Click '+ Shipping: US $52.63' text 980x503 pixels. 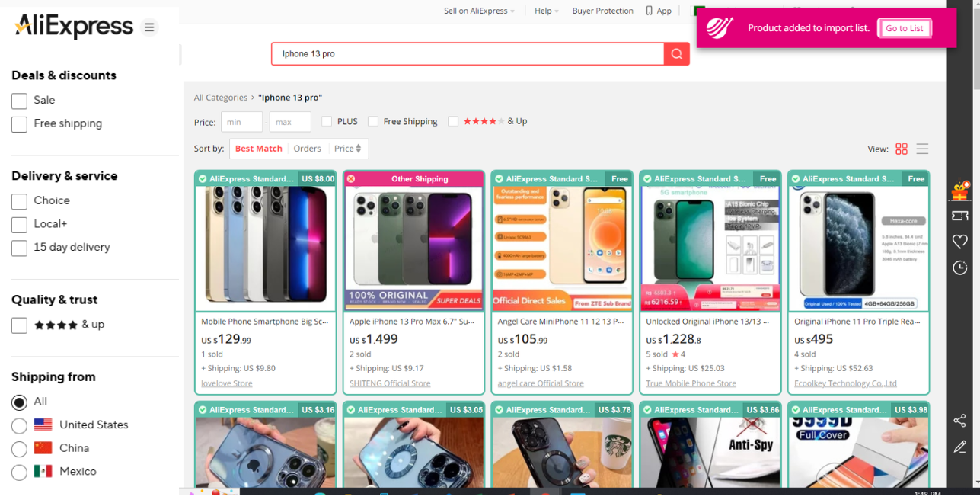[x=834, y=368]
